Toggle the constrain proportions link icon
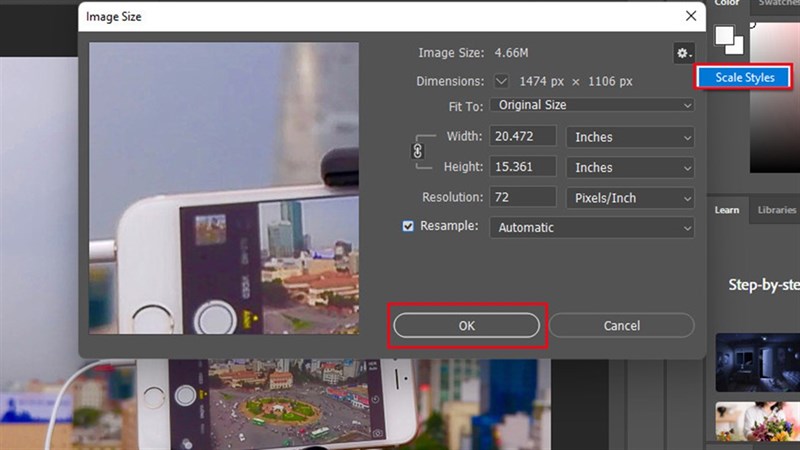 (x=417, y=151)
